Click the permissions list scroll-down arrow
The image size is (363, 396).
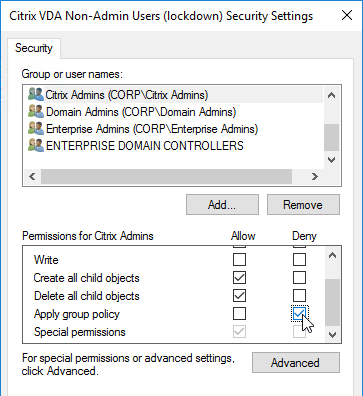pos(332,334)
